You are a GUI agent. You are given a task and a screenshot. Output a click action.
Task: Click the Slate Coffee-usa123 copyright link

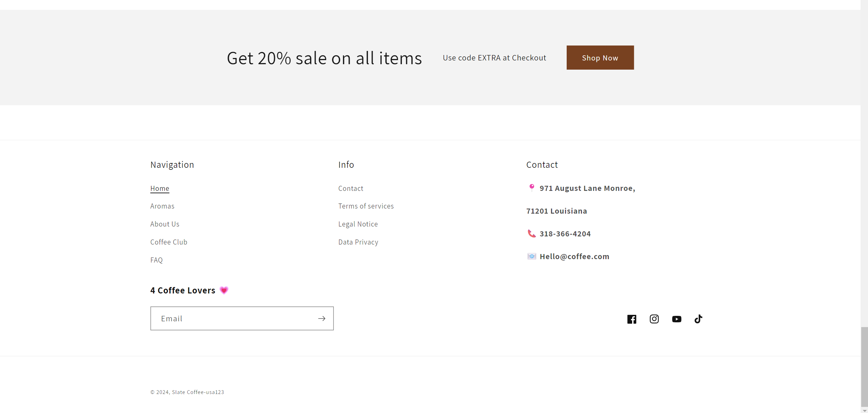pos(198,392)
